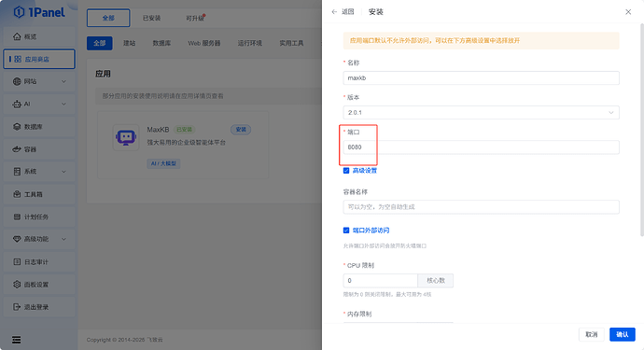The image size is (644, 350).
Task: Uncheck the 高级设置 checkbox
Action: tap(346, 171)
